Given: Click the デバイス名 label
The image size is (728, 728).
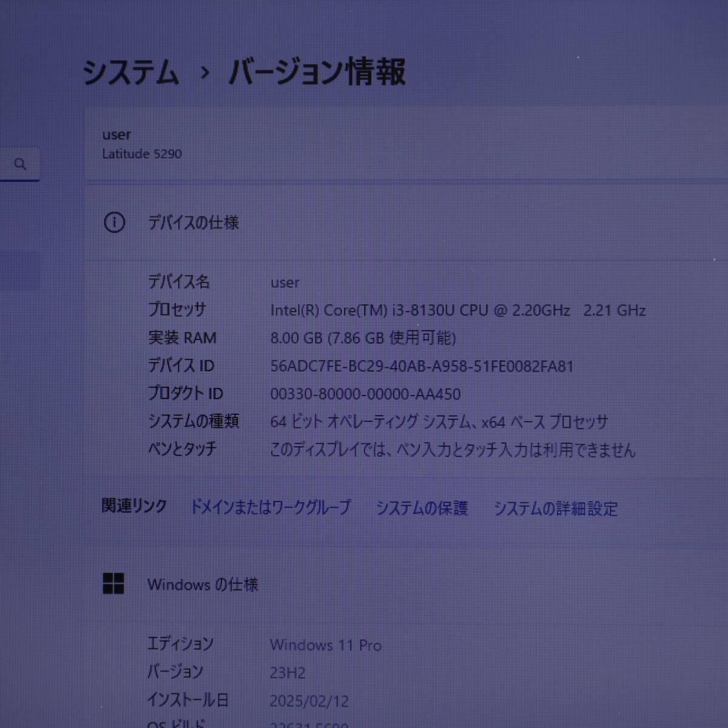Looking at the screenshot, I should pos(179,281).
